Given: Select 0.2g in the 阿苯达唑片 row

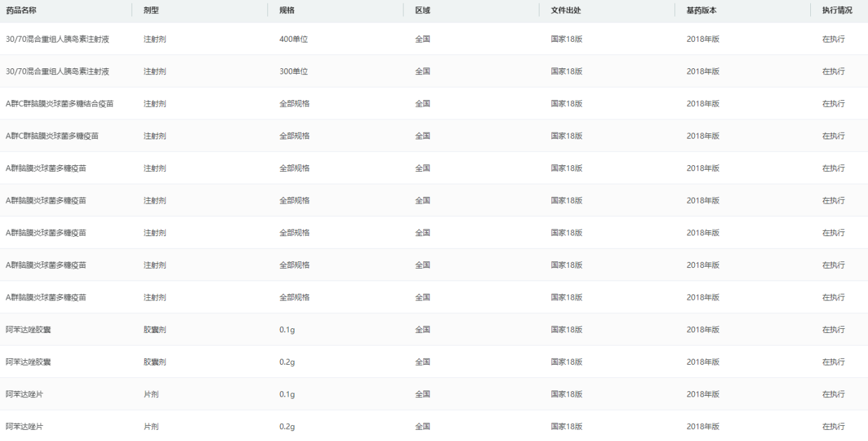Looking at the screenshot, I should pos(287,426).
